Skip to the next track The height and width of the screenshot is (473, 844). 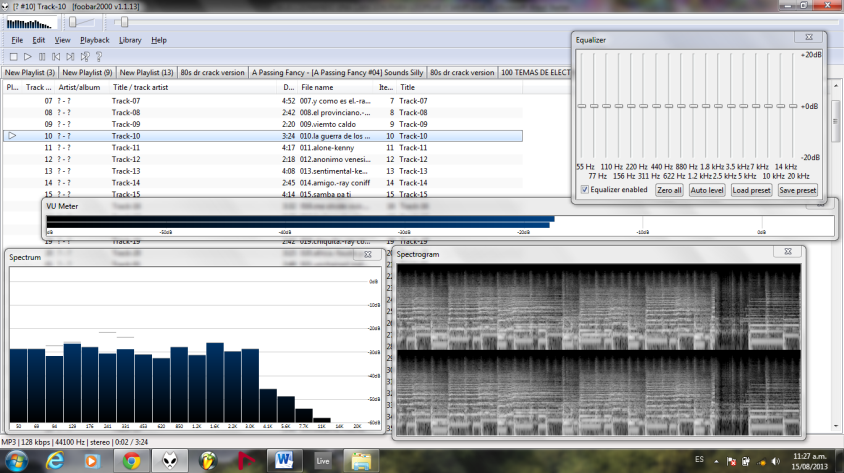coord(71,57)
